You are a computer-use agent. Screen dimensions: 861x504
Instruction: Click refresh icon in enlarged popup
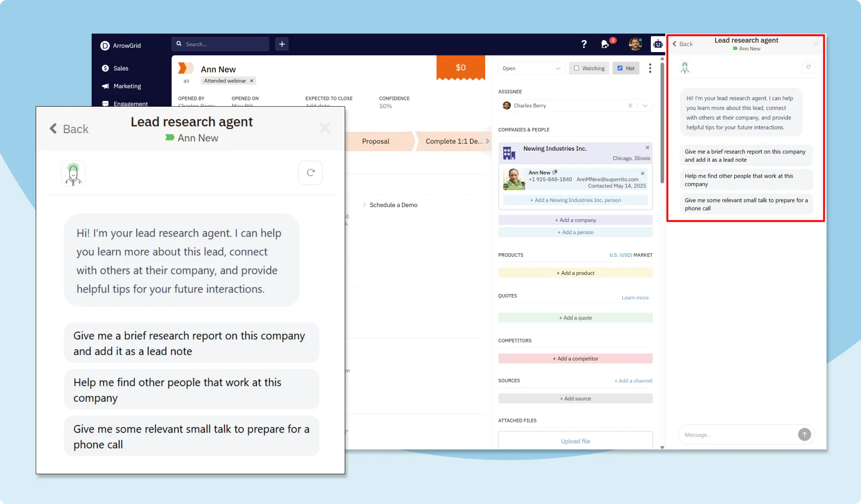(310, 173)
